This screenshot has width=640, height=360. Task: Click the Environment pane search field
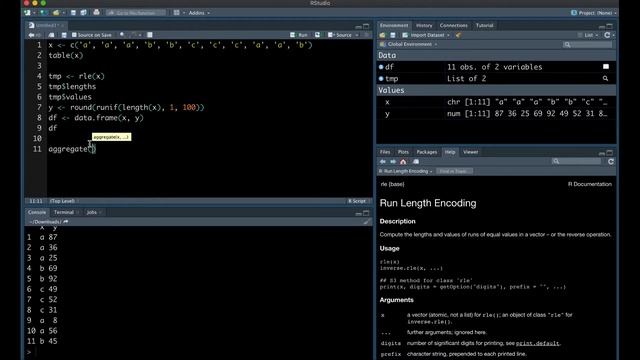tap(588, 44)
